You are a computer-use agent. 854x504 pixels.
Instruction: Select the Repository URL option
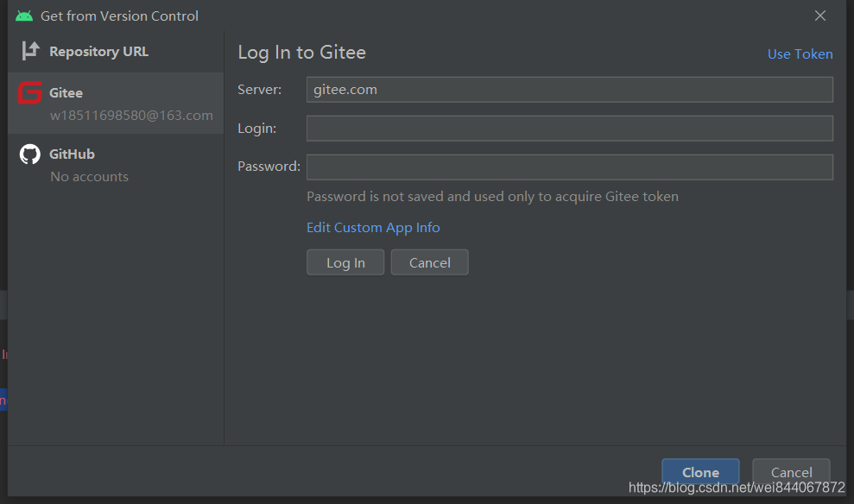point(116,51)
